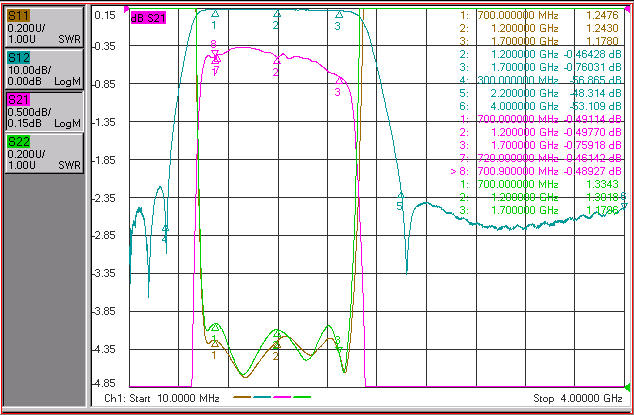This screenshot has width=634, height=415.
Task: Click the magenta reference level indicator top-left
Action: [127, 9]
